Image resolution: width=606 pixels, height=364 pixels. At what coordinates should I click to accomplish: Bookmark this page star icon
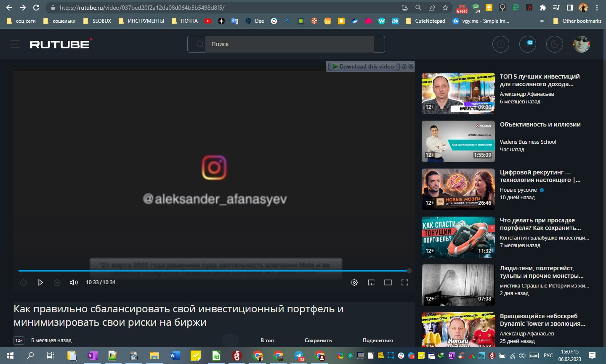pos(445,8)
